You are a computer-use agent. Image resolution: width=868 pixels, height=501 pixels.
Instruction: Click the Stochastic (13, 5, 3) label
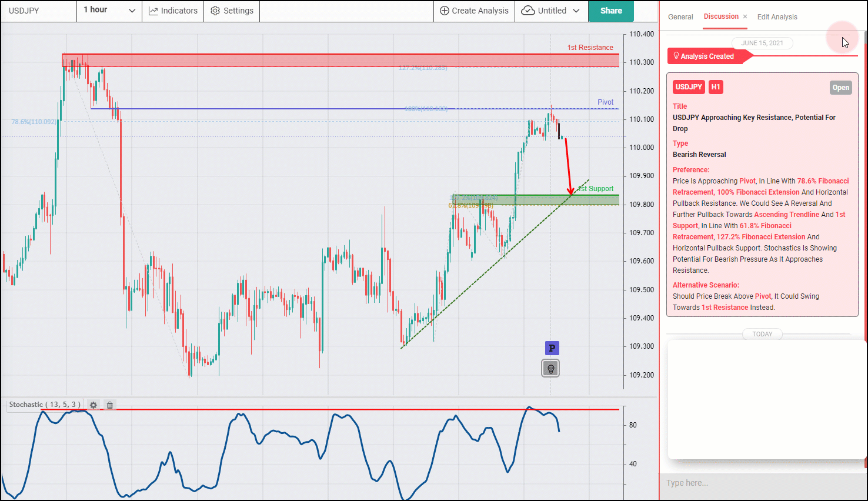pyautogui.click(x=45, y=405)
